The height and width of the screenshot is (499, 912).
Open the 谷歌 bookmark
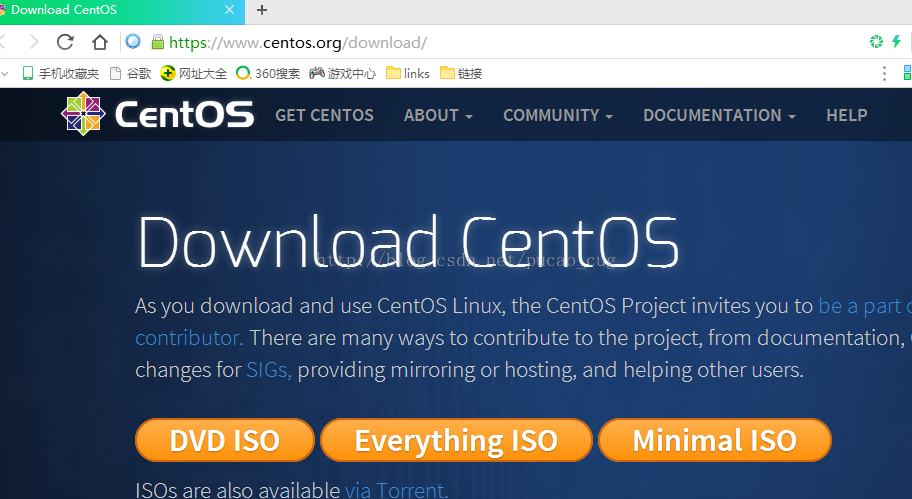(x=131, y=73)
